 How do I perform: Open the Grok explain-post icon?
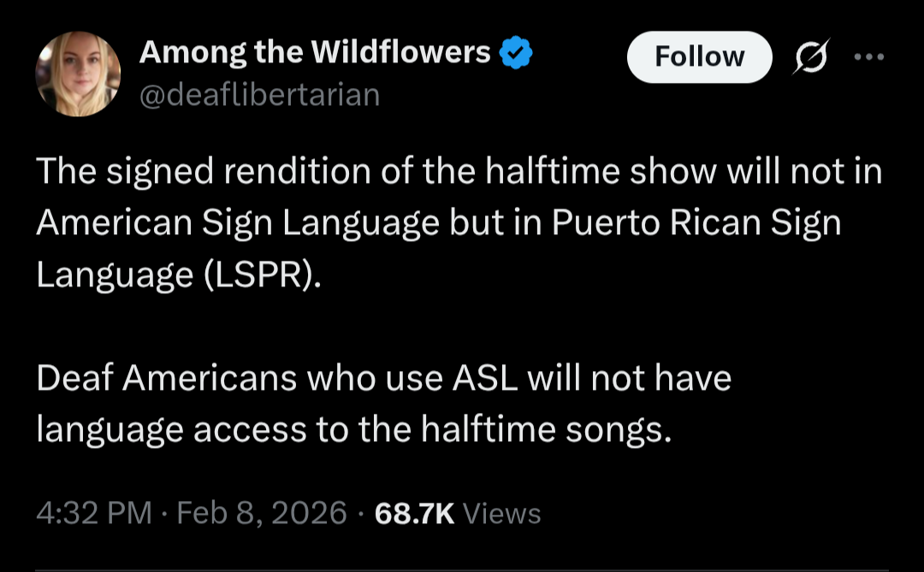811,56
